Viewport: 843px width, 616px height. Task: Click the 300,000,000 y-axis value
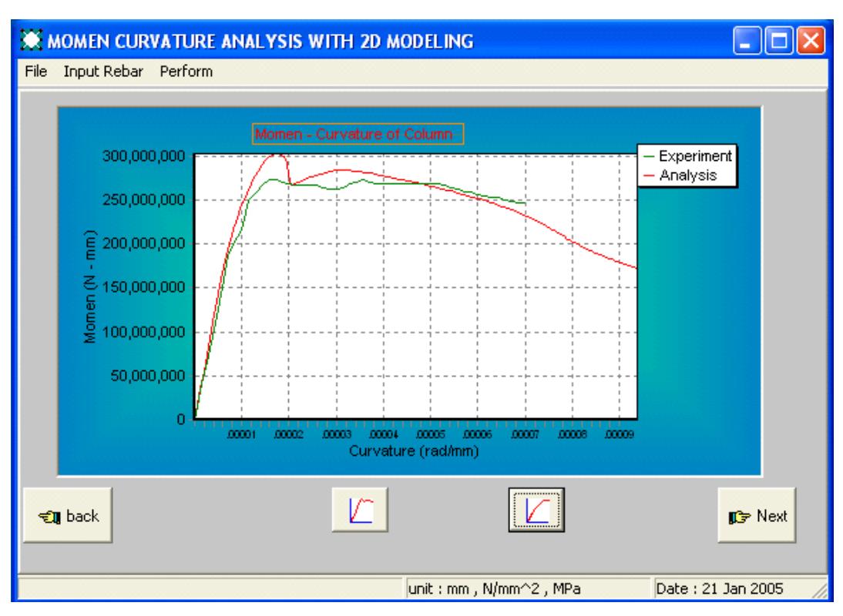[x=143, y=156]
